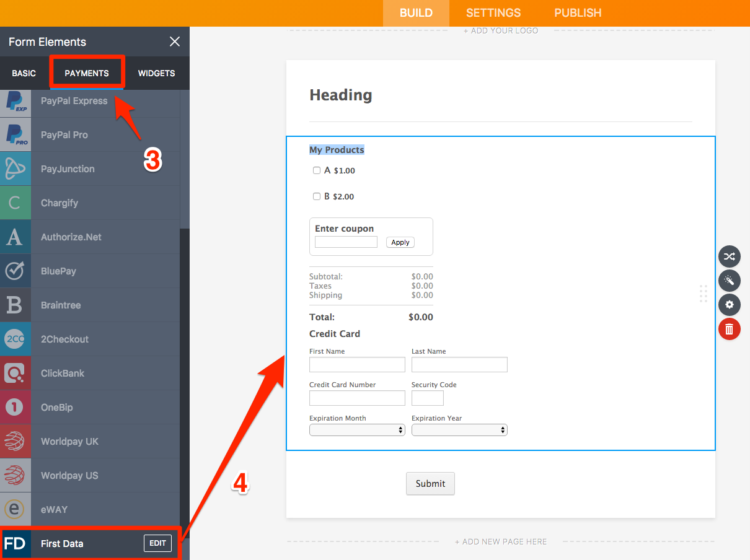Open the Expiration Month dropdown
Viewport: 750px width, 560px height.
(357, 430)
